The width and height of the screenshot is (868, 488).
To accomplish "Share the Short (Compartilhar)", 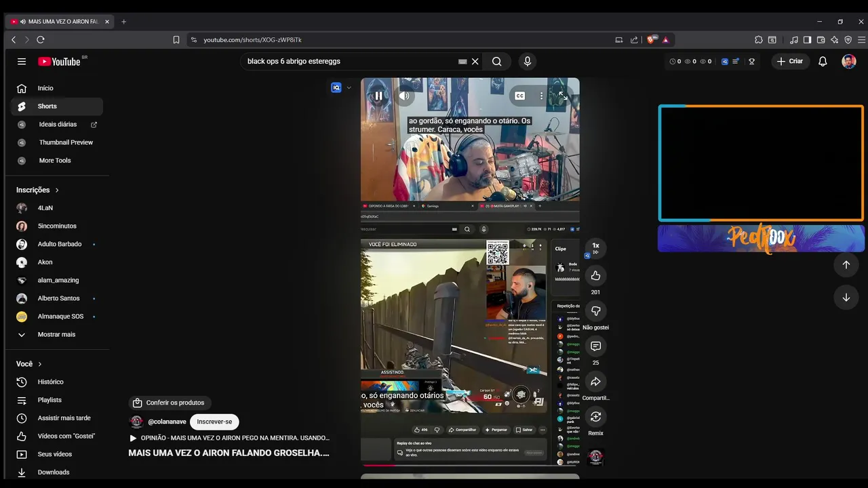I will coord(595,381).
